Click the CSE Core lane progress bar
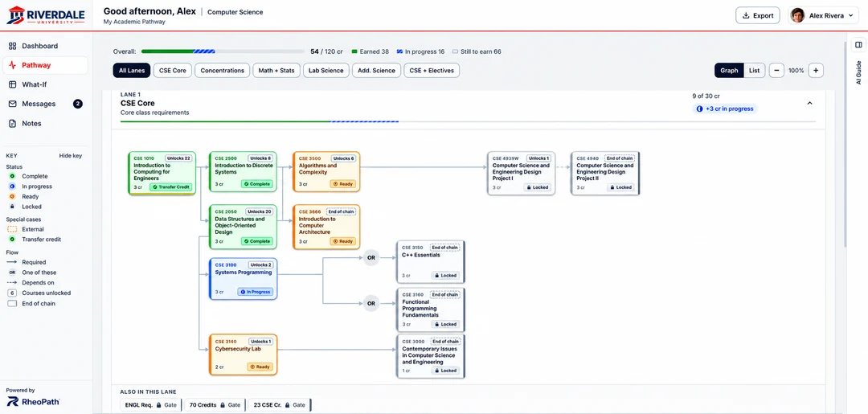868x414 pixels. point(468,121)
